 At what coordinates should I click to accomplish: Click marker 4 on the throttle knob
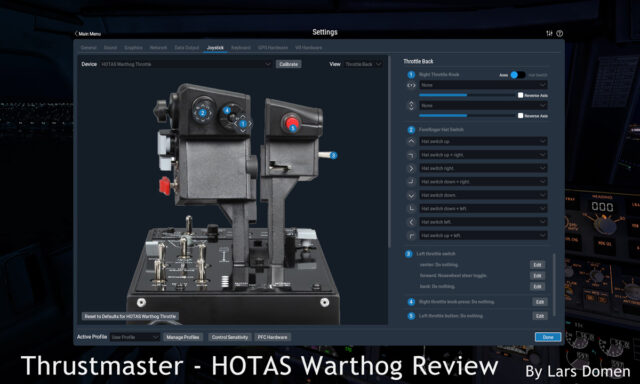(227, 110)
